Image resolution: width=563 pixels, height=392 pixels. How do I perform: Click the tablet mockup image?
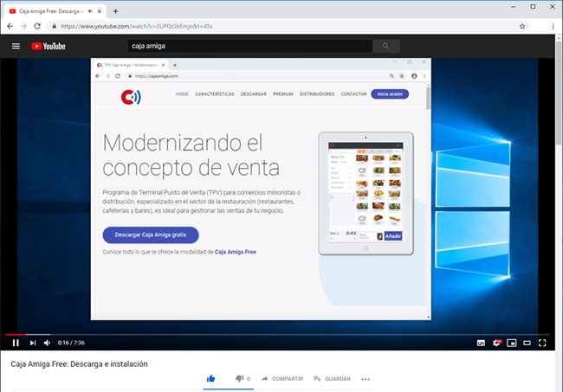click(366, 194)
